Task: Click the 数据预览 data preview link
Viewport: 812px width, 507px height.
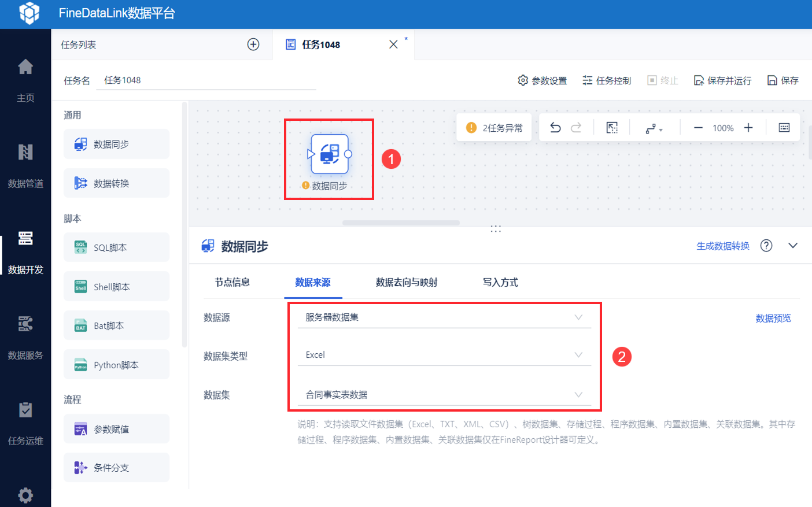Action: [x=773, y=319]
